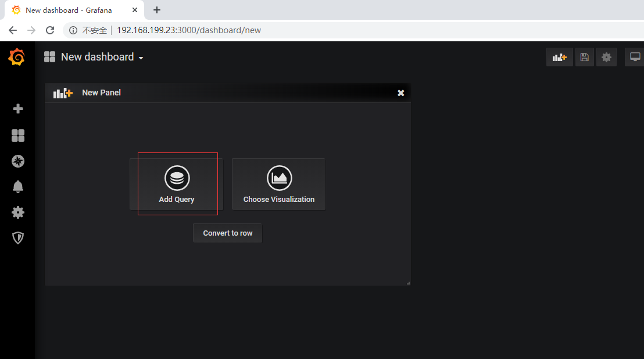Go back with the browser back arrow
The height and width of the screenshot is (359, 644).
13,30
